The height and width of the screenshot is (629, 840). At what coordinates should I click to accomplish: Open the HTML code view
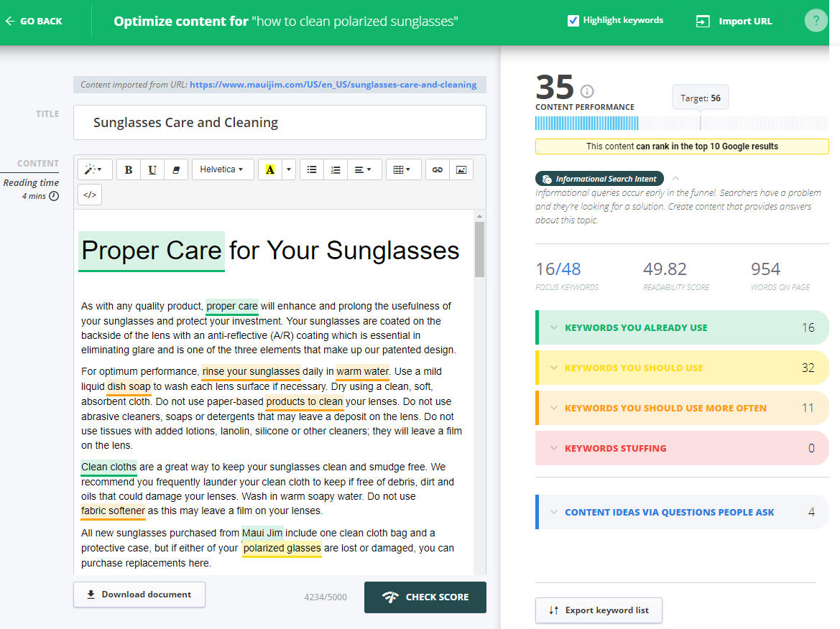click(89, 194)
